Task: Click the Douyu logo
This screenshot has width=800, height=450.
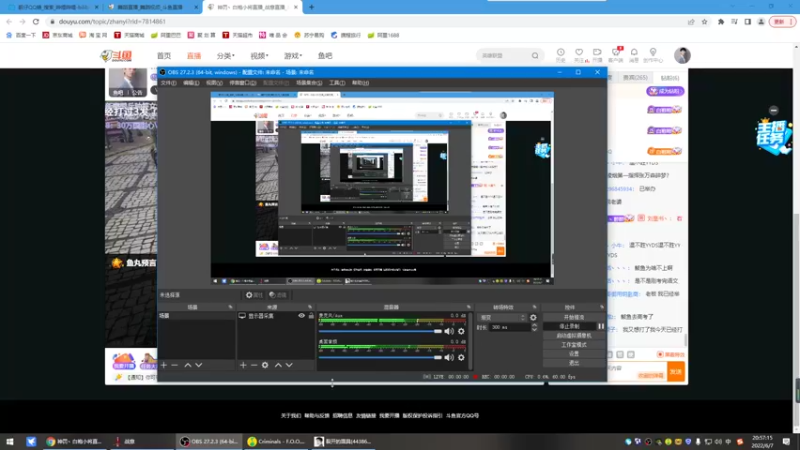Action: [116, 56]
